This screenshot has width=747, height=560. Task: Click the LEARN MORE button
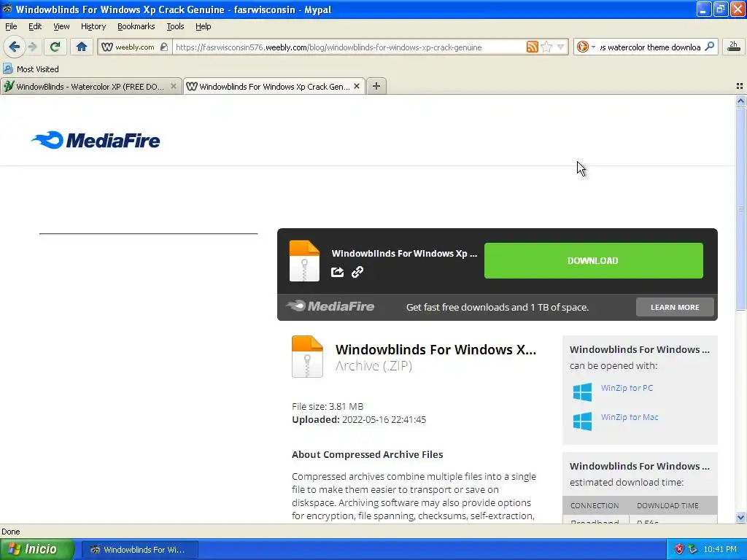pyautogui.click(x=675, y=307)
